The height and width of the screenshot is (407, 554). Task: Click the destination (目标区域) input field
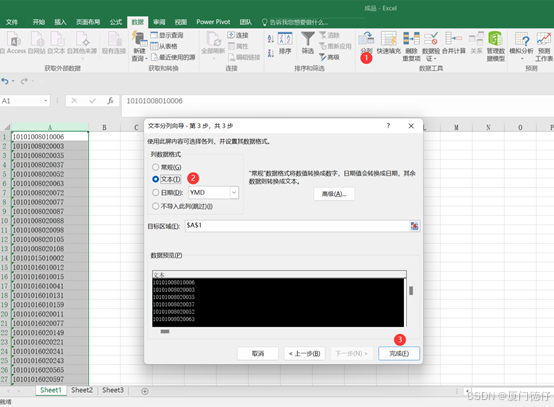[297, 226]
